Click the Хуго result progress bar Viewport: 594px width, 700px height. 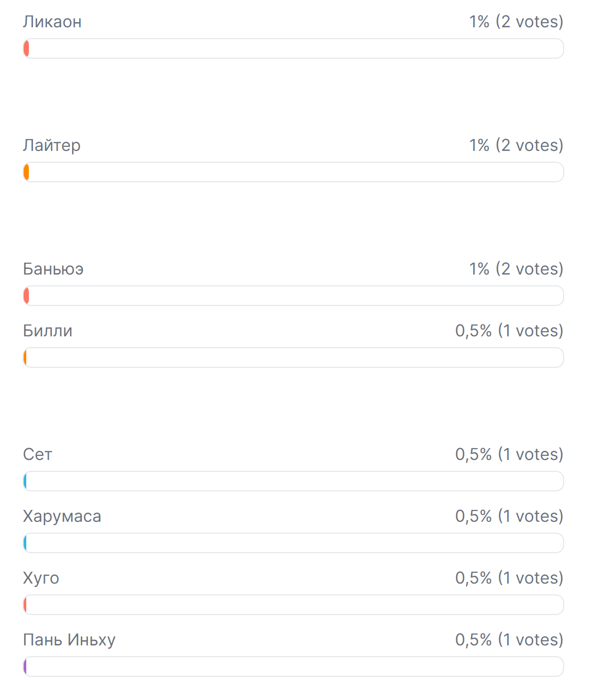pyautogui.click(x=293, y=605)
